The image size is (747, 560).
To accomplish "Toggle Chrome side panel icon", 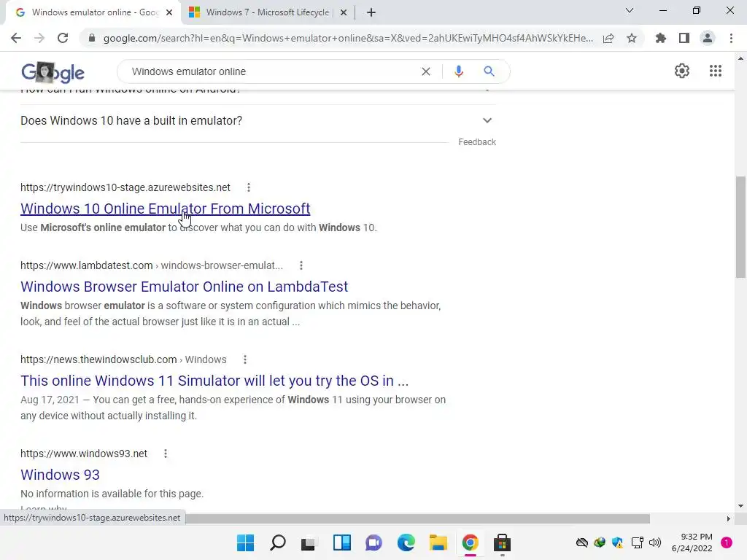I will point(684,38).
